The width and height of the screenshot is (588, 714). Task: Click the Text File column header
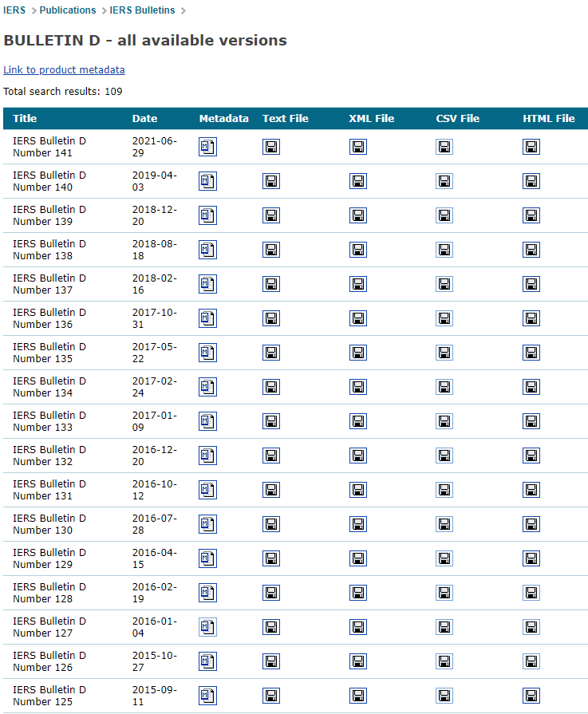click(x=286, y=118)
